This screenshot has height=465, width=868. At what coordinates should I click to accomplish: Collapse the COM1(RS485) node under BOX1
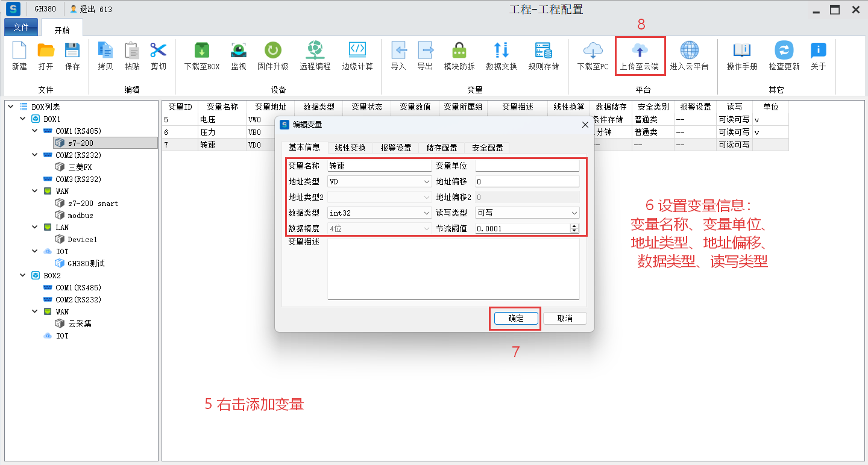pos(35,131)
